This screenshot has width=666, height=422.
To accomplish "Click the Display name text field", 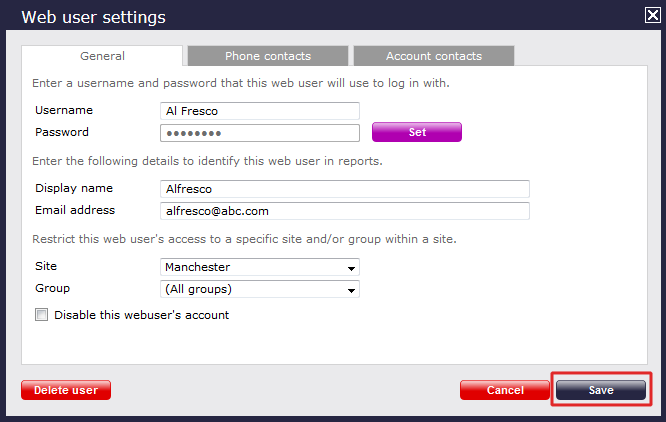I will pyautogui.click(x=344, y=189).
